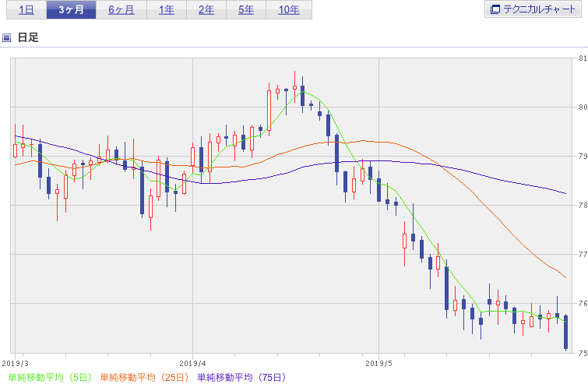Click the 単純移動平均（25日） legend label
The height and width of the screenshot is (384, 588).
pos(144,377)
